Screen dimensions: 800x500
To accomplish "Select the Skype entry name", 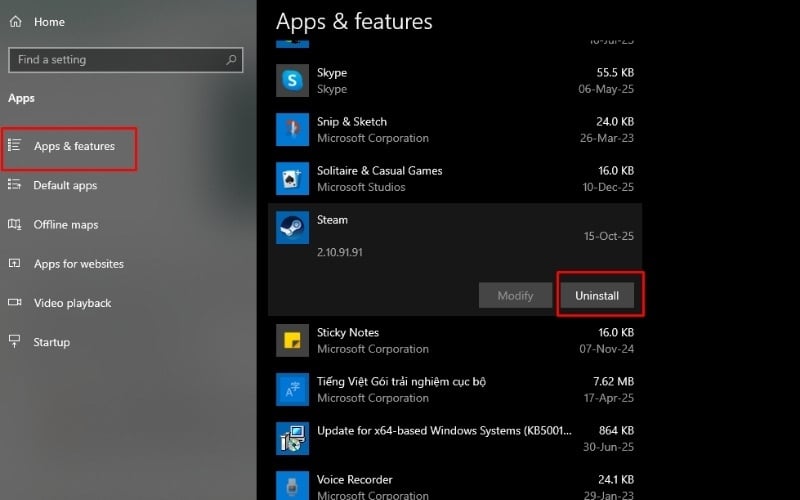I will 332,72.
